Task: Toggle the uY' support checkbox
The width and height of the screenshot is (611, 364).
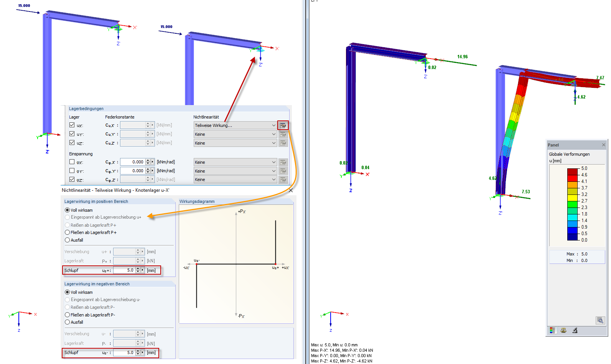Action: (72, 134)
